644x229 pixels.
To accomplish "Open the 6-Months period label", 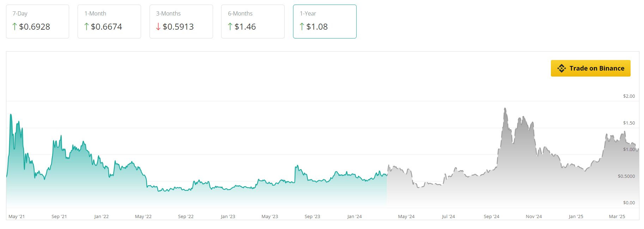I will 240,13.
